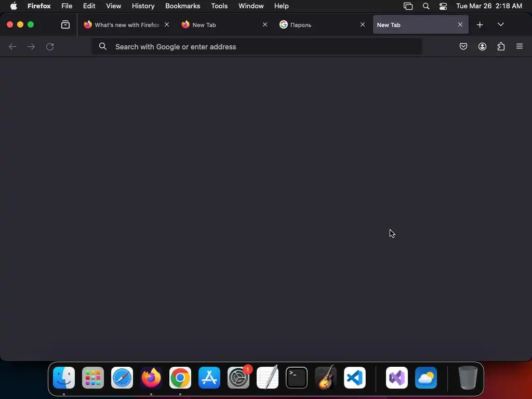Open the File menu
The height and width of the screenshot is (399, 532).
67,6
